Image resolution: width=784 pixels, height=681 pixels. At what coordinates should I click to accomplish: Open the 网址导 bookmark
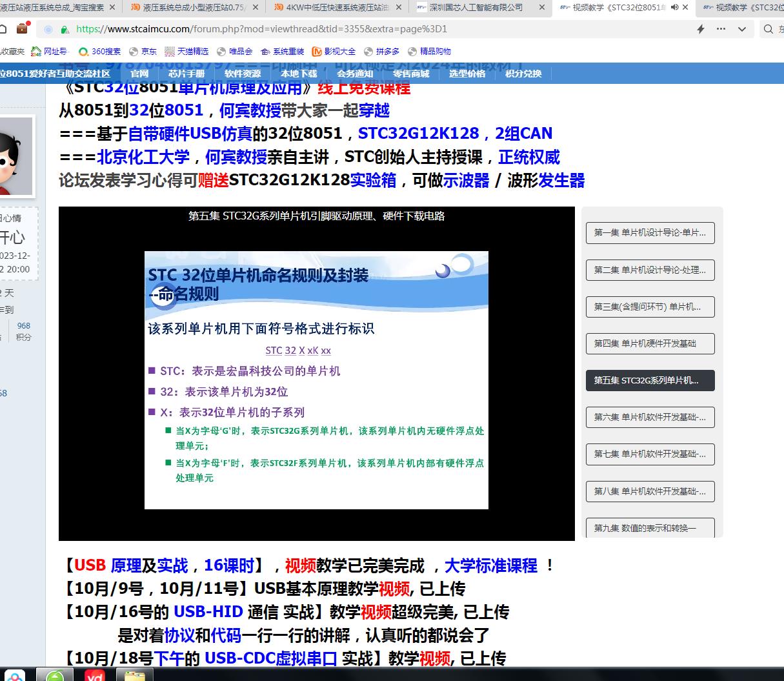[x=50, y=51]
